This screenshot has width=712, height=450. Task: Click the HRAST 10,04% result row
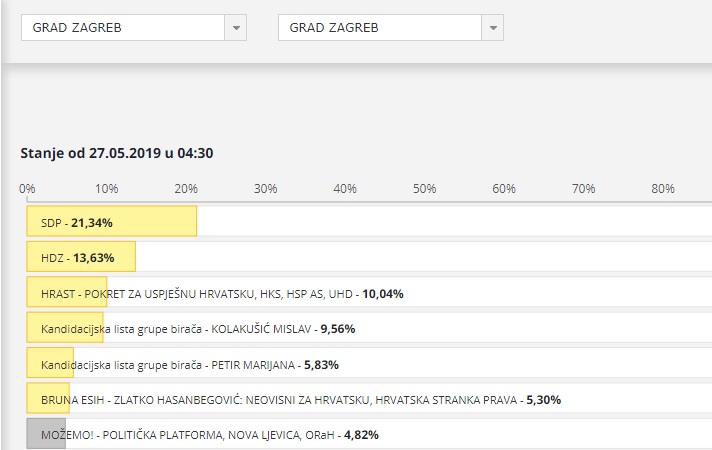[369, 292]
